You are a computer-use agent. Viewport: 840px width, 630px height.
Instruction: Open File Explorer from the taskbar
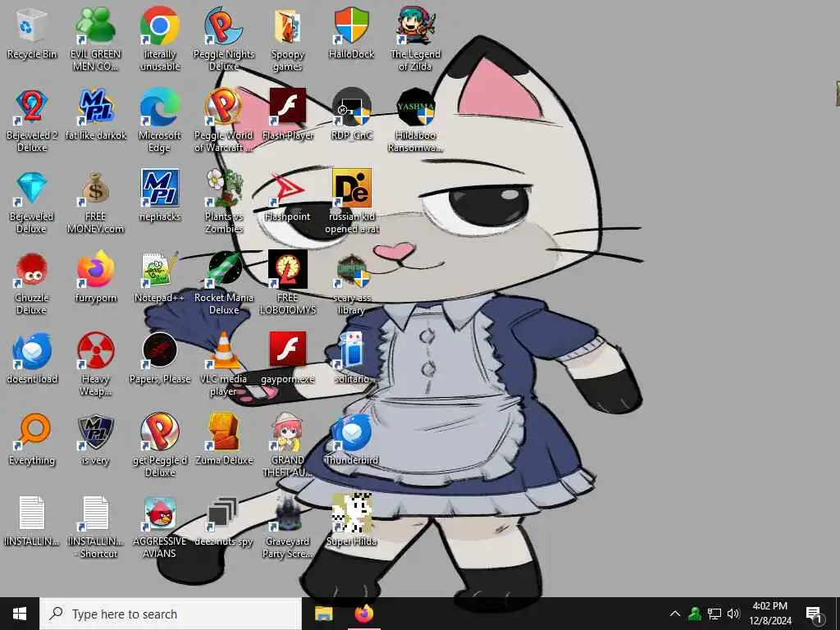pos(323,614)
